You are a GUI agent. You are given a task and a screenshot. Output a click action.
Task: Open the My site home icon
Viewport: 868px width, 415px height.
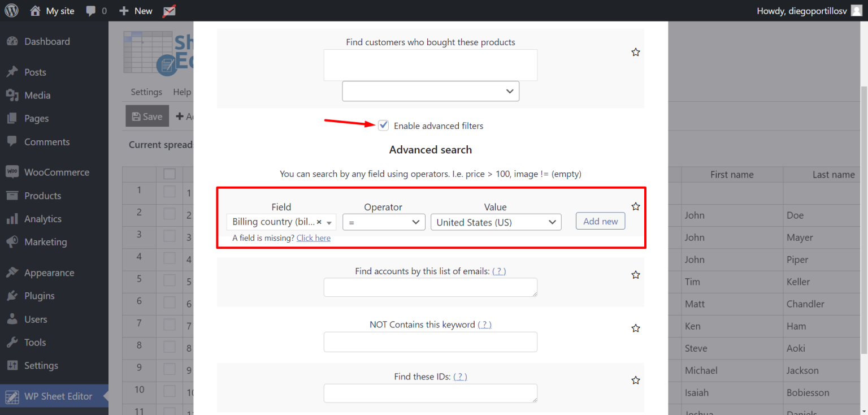[x=35, y=11]
